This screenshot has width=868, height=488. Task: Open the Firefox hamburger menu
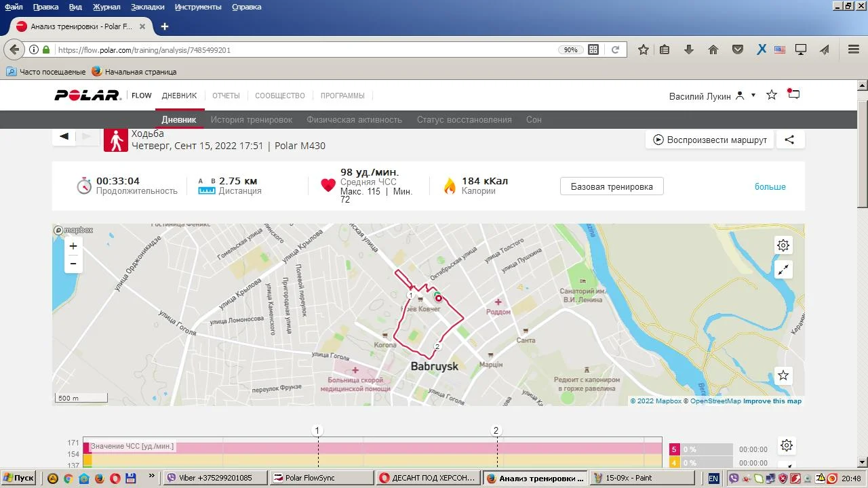854,49
